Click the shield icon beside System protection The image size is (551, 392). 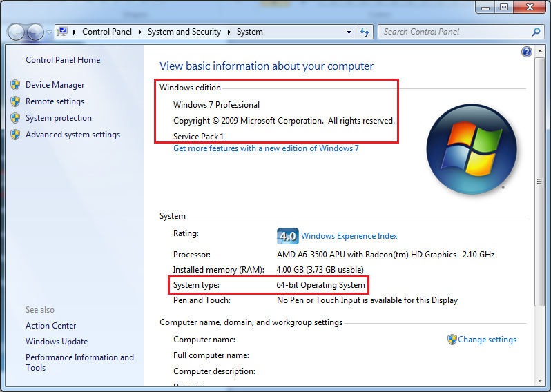[x=15, y=118]
